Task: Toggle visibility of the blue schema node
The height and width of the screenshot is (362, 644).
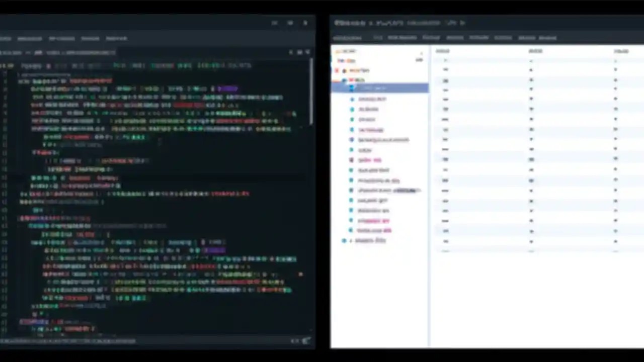Action: 344,80
